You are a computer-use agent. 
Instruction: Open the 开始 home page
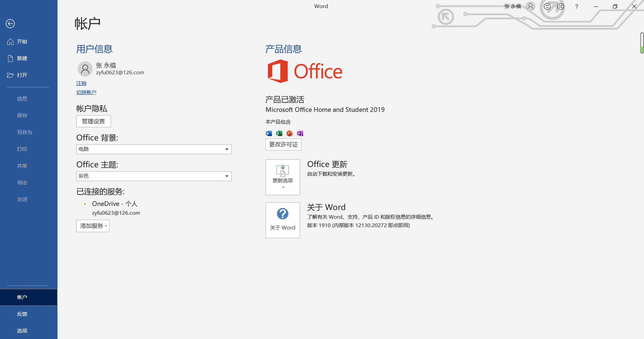pyautogui.click(x=29, y=42)
